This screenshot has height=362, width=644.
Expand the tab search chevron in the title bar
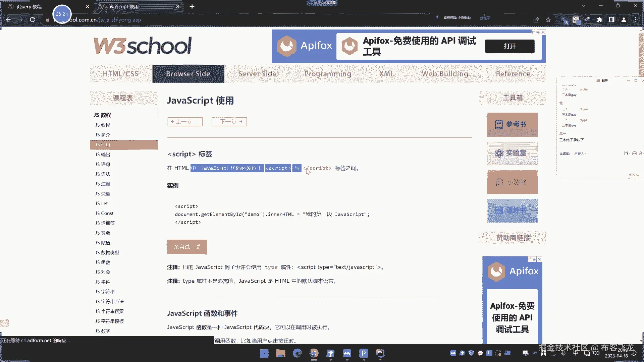pos(583,6)
